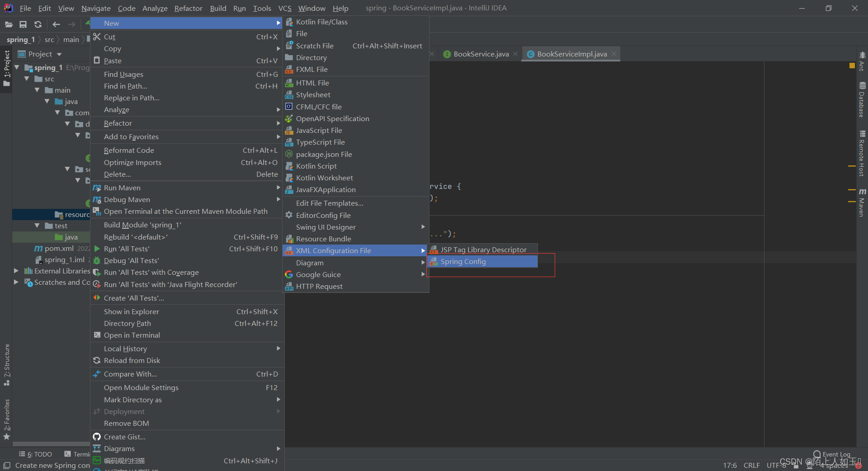Click Find Usages menu entry
The width and height of the screenshot is (868, 471).
click(187, 74)
